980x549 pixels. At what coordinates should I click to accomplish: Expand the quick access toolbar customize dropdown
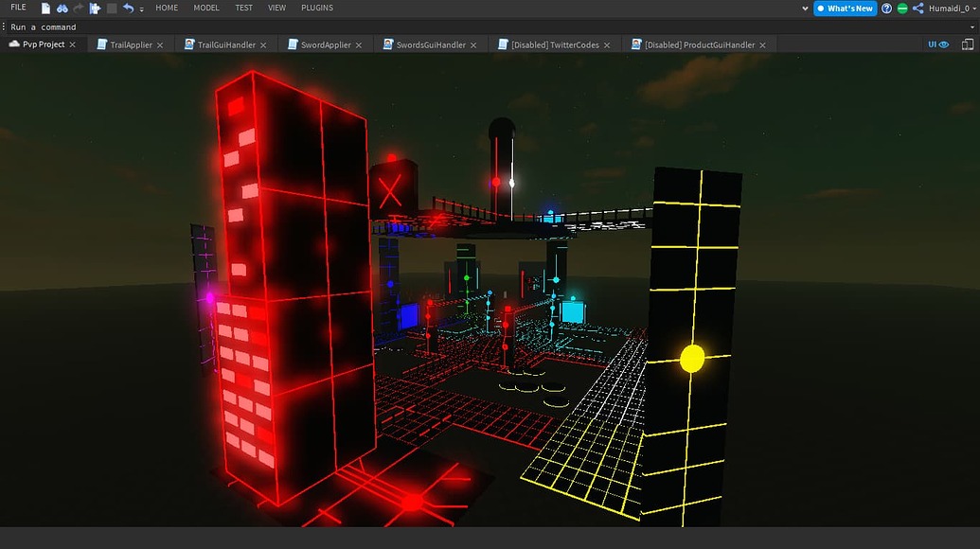point(141,9)
